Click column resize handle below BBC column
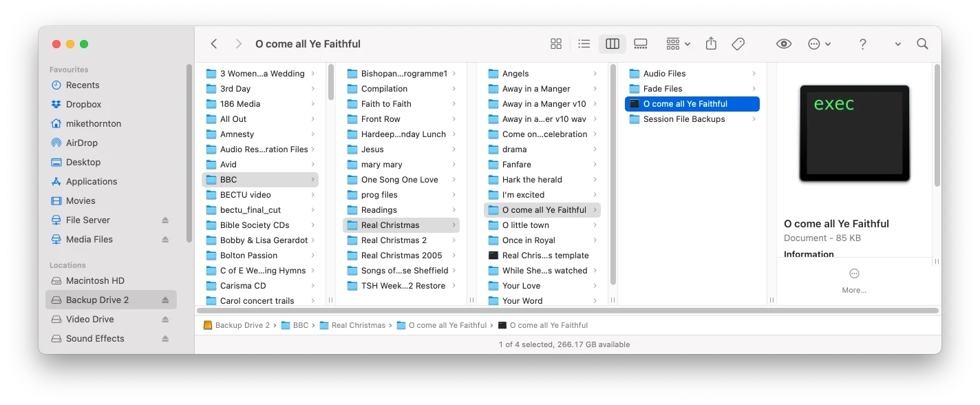Viewport: 980px width, 405px height. 331,300
